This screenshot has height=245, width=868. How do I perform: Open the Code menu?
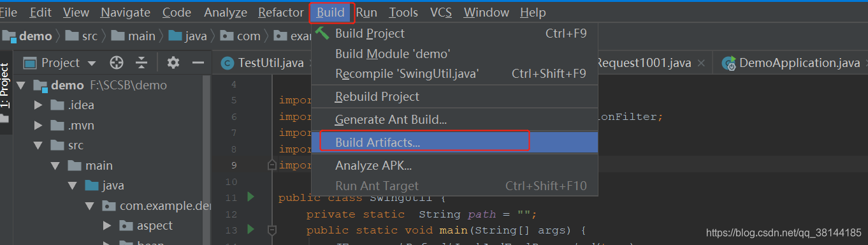pyautogui.click(x=177, y=12)
